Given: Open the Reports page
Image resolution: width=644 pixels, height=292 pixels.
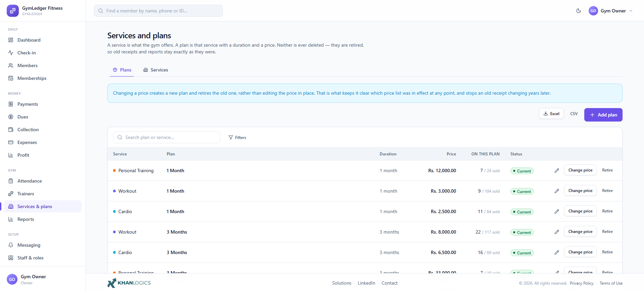Looking at the screenshot, I should coord(43,219).
